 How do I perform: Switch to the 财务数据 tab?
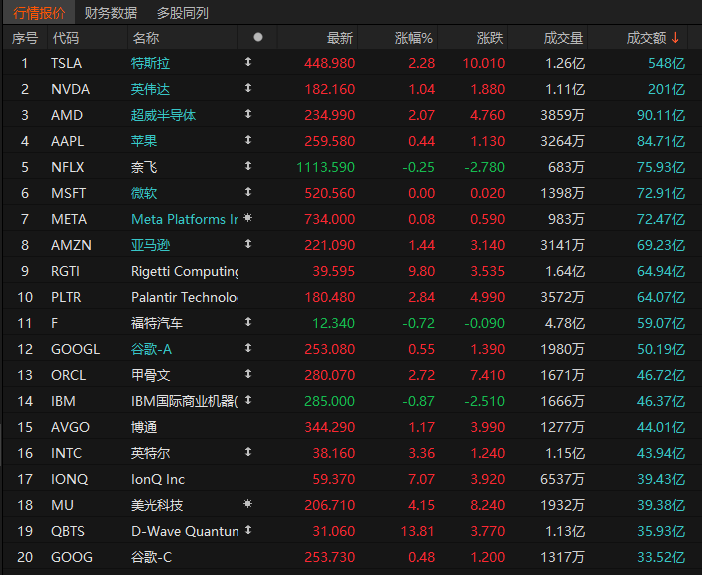pos(111,13)
